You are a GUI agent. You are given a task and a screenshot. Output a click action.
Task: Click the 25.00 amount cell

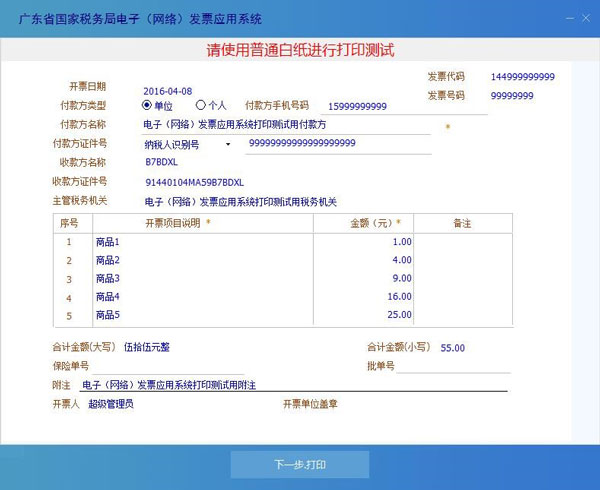(363, 316)
